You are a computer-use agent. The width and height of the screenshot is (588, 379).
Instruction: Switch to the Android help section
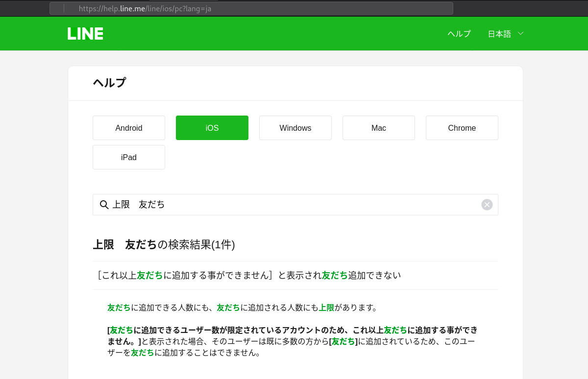[128, 128]
